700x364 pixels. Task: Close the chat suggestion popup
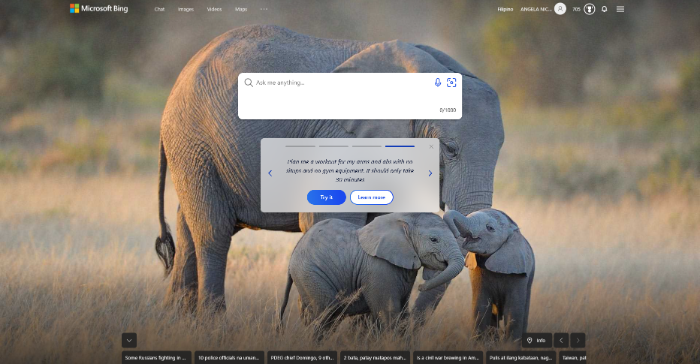[x=431, y=146]
